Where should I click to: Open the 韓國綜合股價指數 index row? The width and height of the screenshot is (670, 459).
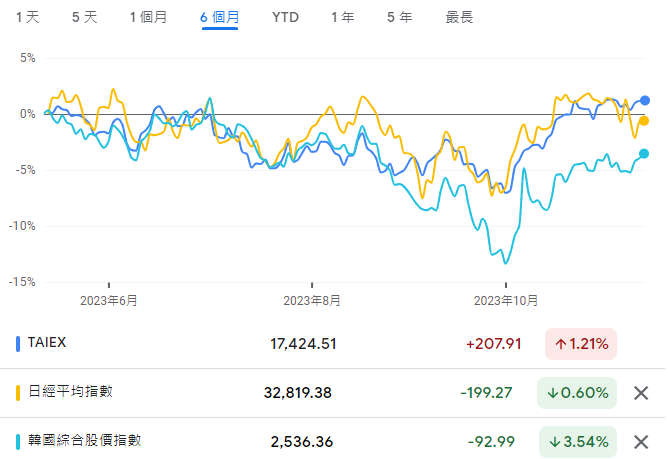(x=84, y=440)
